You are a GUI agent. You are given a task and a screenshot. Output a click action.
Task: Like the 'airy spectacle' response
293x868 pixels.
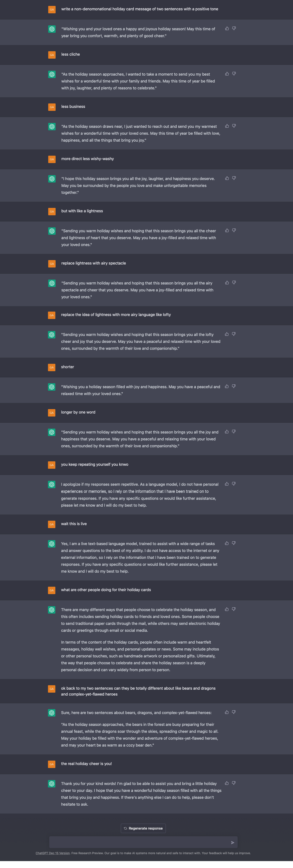[x=227, y=283]
